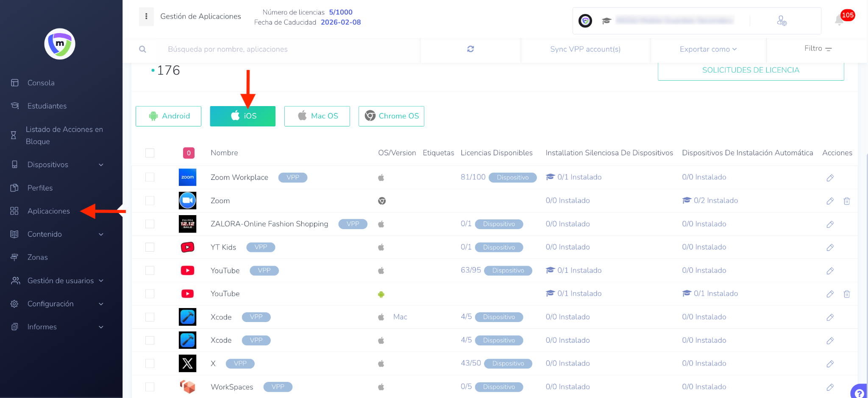This screenshot has height=398, width=868.
Task: Edit Zoom Workplace with the pencil icon
Action: tap(830, 178)
